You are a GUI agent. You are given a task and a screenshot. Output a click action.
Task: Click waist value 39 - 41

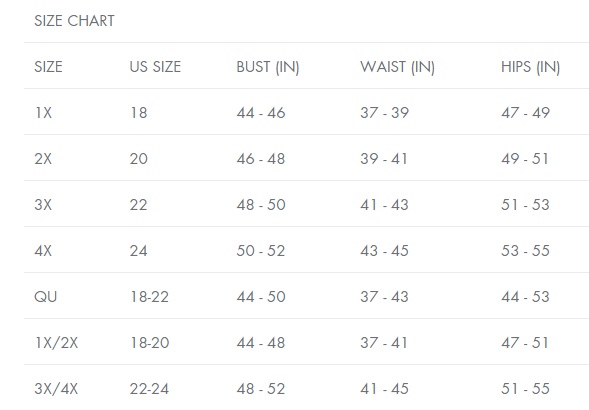384,159
